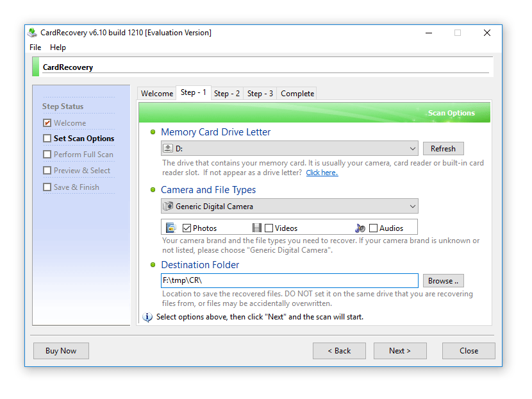Uncheck the Photos checkbox
The width and height of the screenshot is (532, 399).
click(187, 228)
